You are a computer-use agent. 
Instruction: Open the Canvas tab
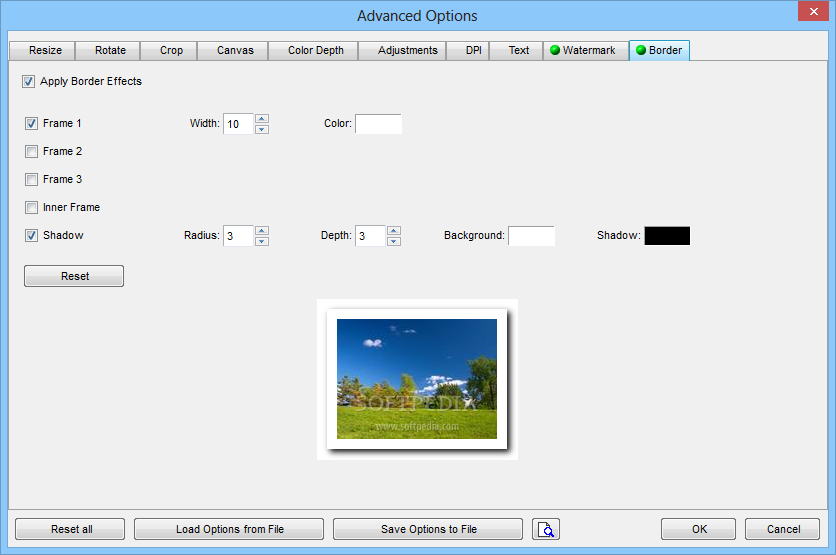point(233,51)
